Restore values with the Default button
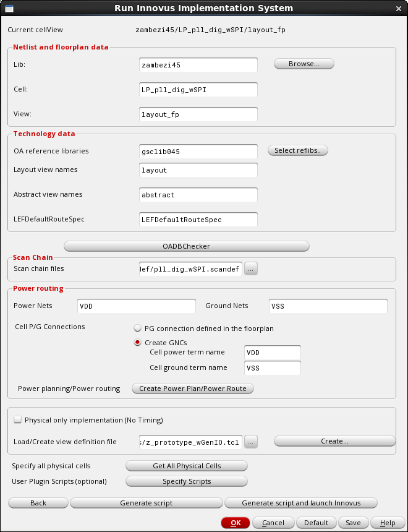Screen dimensions: 408x532 [316, 523]
